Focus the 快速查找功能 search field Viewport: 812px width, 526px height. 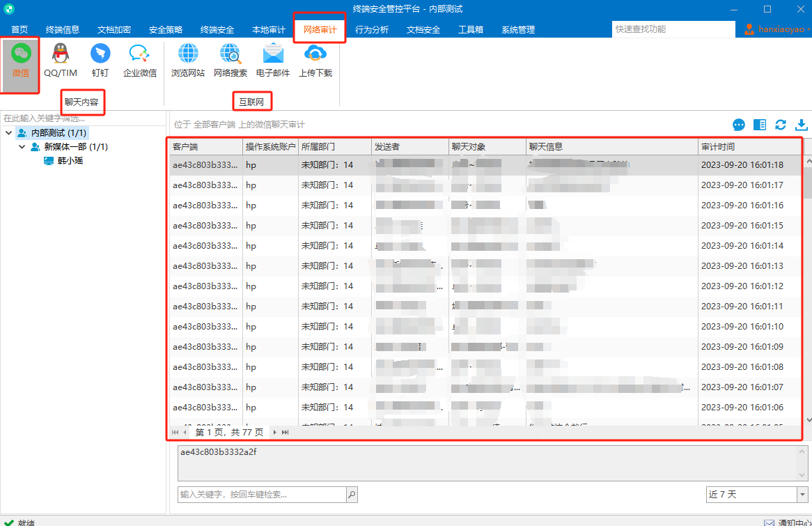pos(673,29)
